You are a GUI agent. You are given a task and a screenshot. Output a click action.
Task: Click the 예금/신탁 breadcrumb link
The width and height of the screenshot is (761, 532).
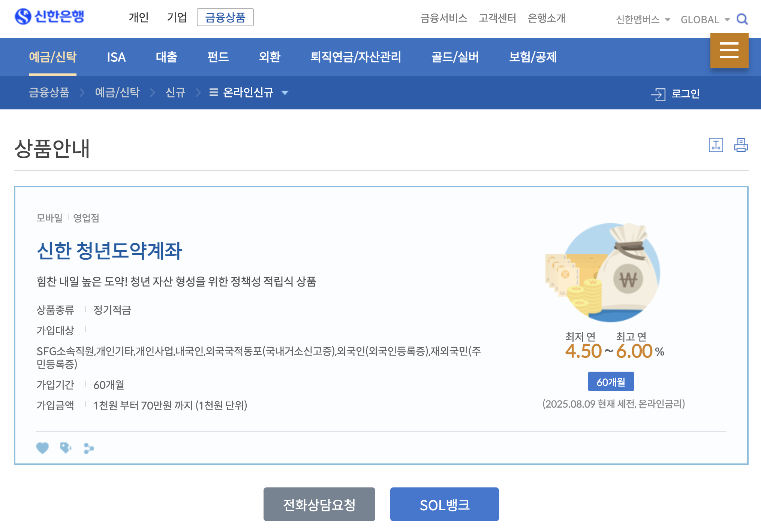tap(117, 93)
